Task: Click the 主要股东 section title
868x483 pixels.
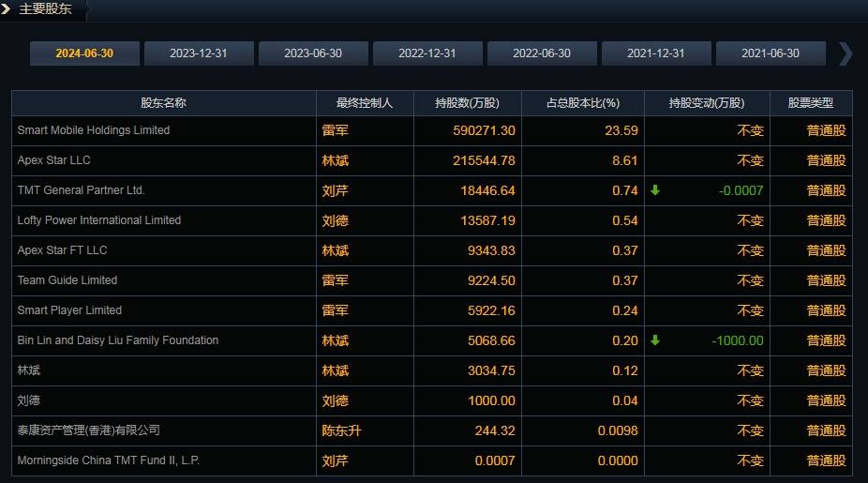Action: click(45, 8)
